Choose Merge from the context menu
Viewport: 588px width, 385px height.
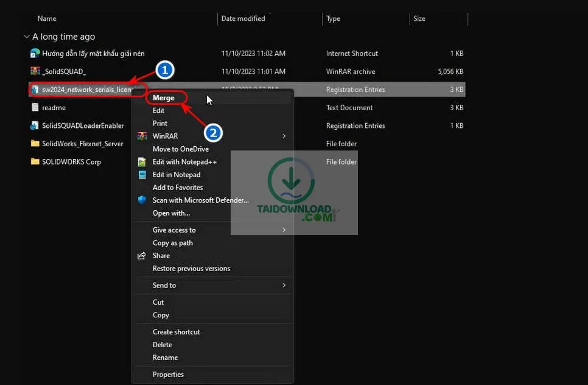pyautogui.click(x=163, y=98)
